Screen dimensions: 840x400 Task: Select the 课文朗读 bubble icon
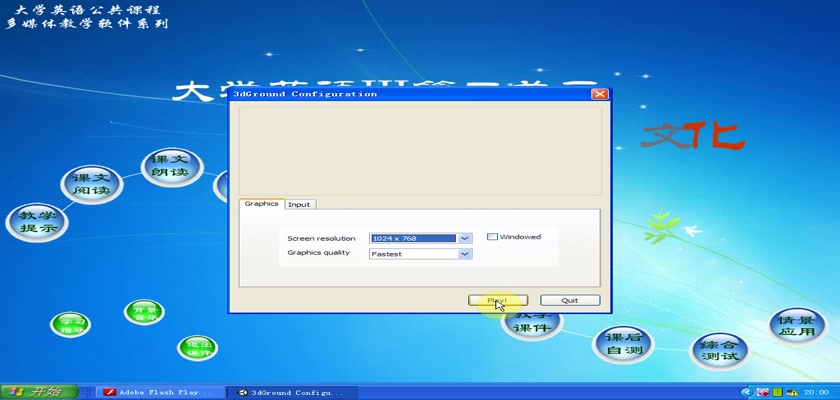(x=170, y=166)
